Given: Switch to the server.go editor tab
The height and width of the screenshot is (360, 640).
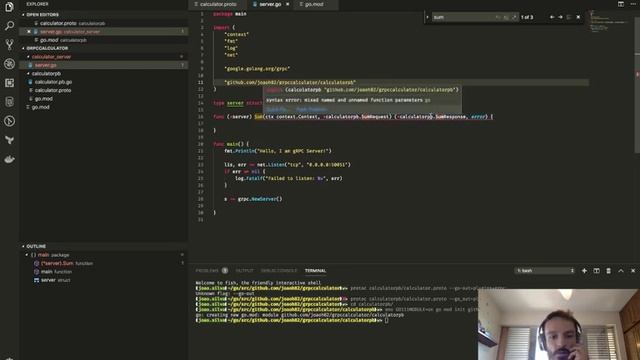Looking at the screenshot, I should 269,4.
